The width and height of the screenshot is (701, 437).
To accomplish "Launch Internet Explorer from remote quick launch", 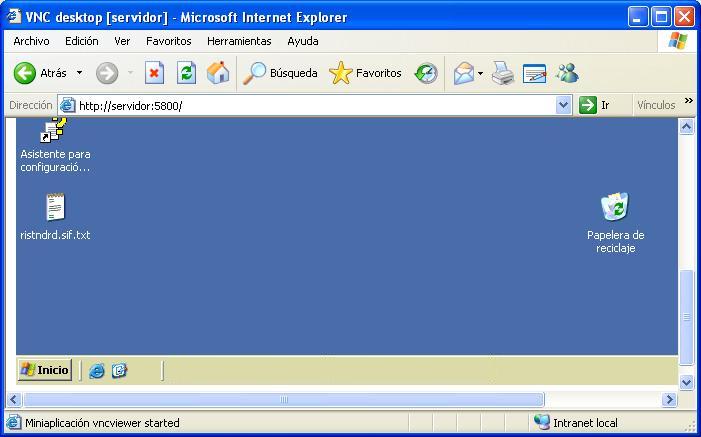I will point(97,370).
